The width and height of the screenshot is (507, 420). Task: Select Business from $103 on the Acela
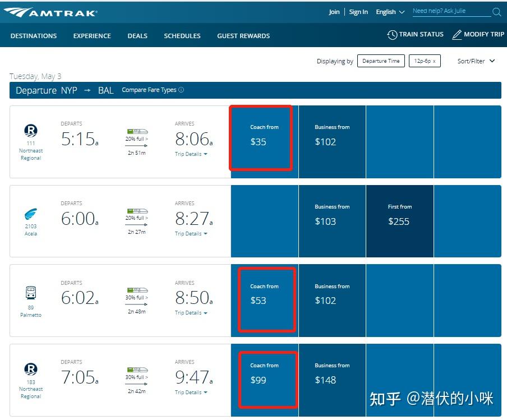(x=332, y=221)
